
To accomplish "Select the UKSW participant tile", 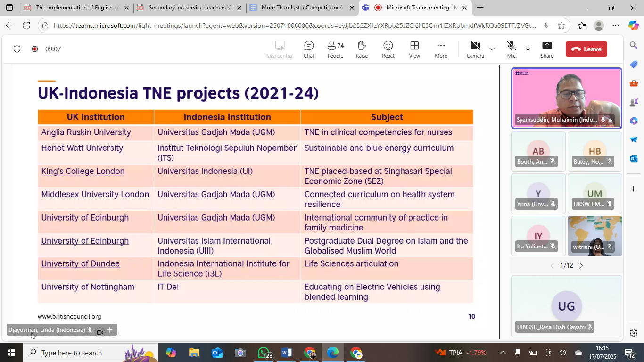I will click(595, 194).
